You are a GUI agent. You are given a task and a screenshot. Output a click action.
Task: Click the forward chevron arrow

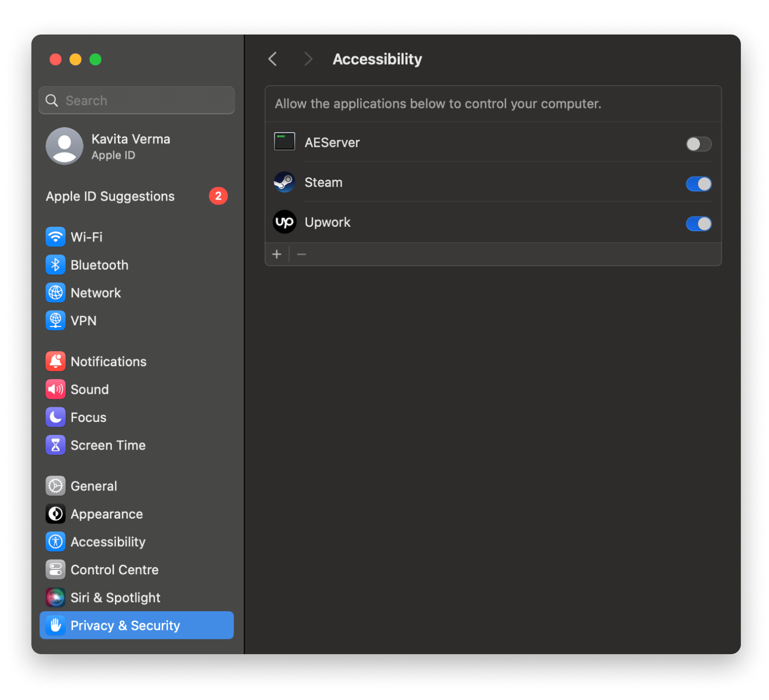coord(309,59)
